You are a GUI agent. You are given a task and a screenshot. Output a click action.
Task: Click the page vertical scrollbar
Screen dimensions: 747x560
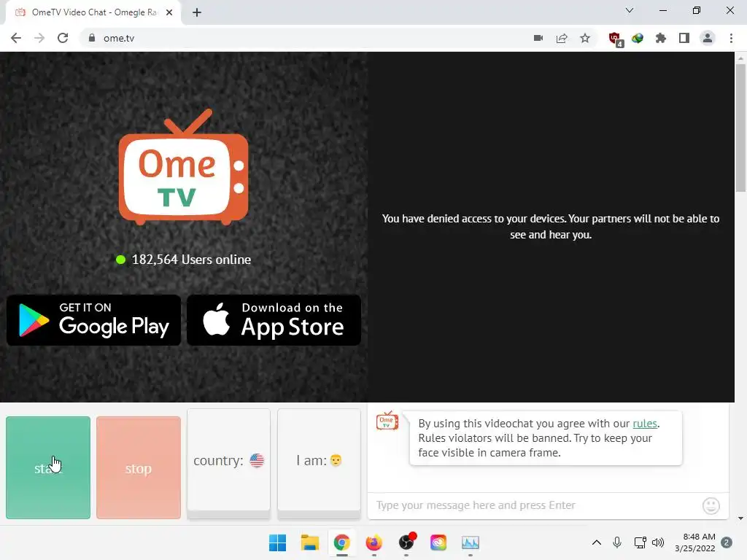740,128
